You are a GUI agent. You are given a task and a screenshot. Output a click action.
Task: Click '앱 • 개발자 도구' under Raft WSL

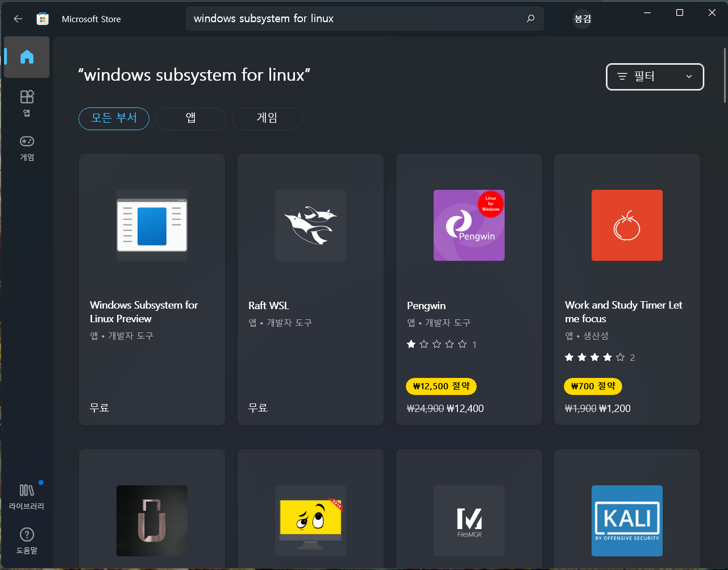tap(280, 323)
